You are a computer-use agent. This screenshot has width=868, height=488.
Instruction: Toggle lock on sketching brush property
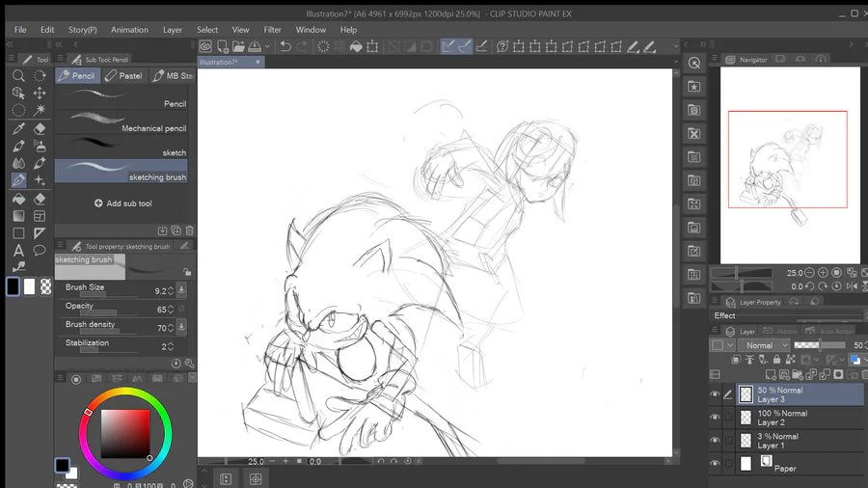[x=187, y=272]
